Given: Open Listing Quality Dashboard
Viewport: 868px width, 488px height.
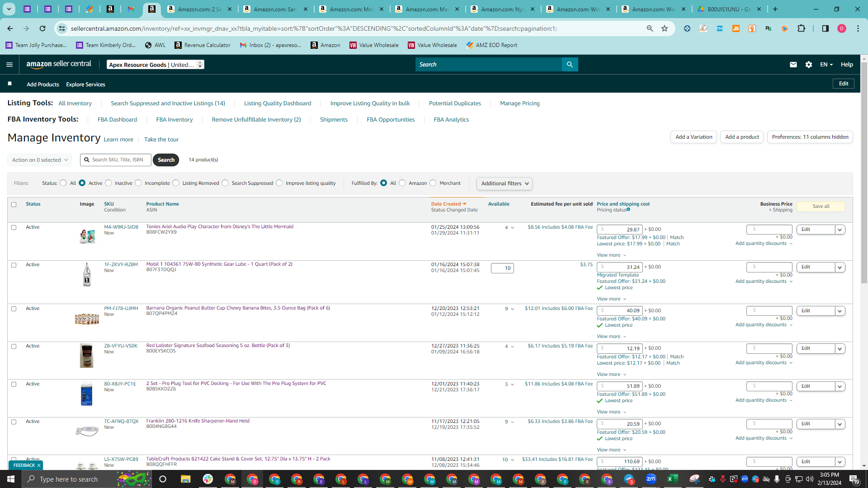Looking at the screenshot, I should point(278,103).
